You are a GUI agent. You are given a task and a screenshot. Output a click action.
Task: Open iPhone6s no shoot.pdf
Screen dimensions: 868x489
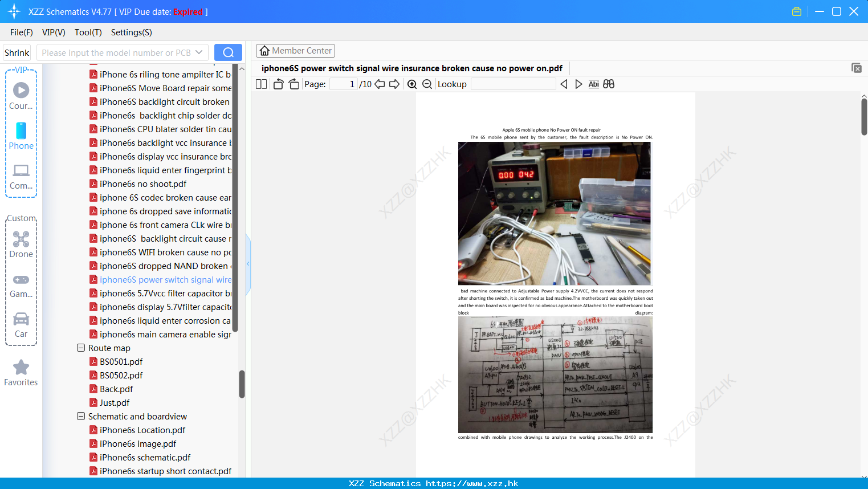[143, 184]
